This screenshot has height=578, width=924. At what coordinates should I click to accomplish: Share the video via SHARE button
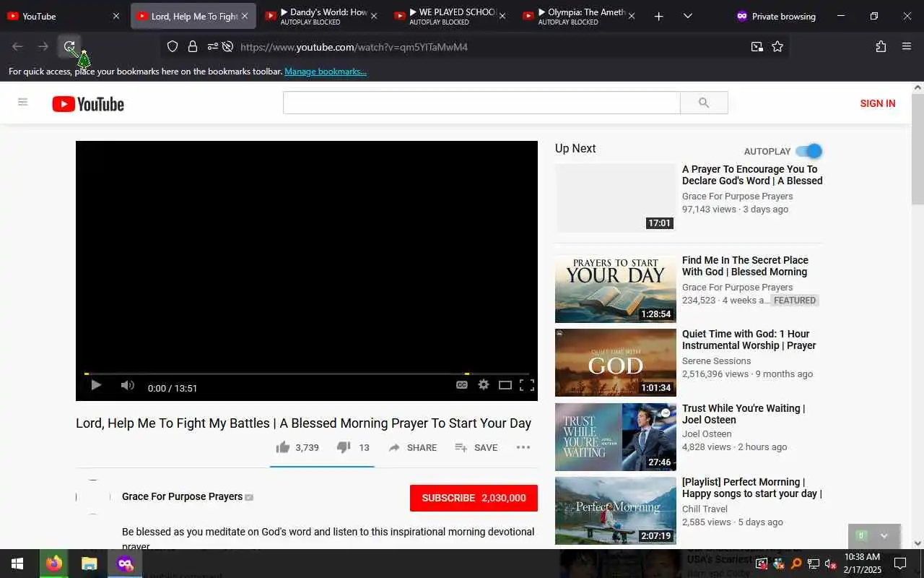412,447
